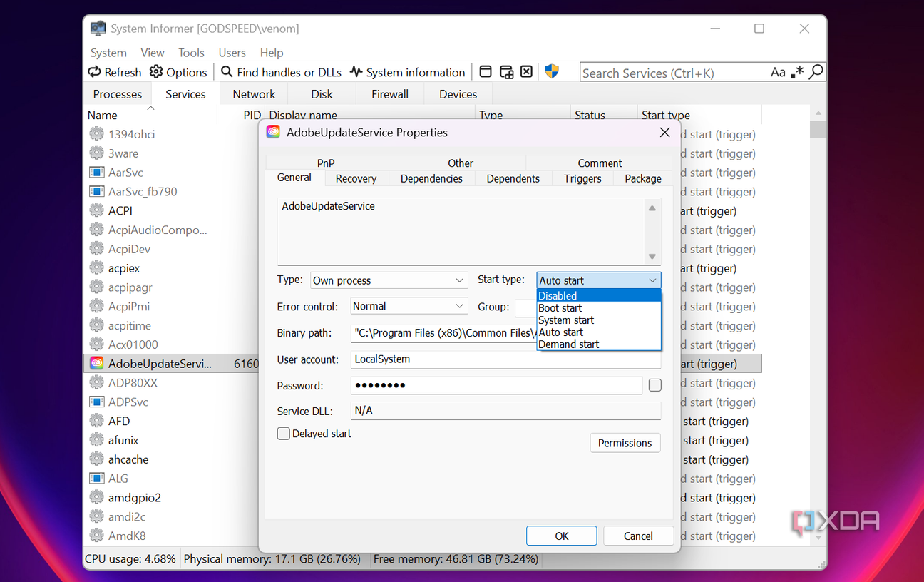Switch to the Processes tab

[118, 94]
